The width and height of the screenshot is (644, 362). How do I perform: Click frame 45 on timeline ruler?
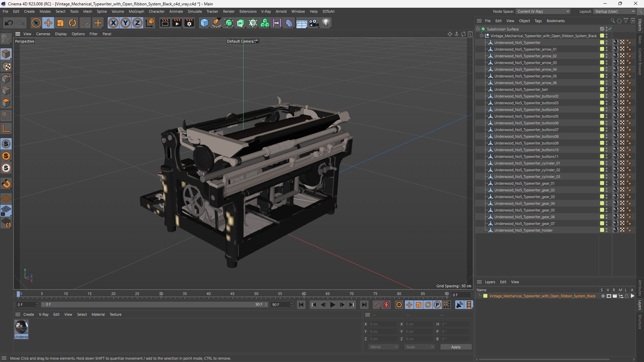click(232, 294)
